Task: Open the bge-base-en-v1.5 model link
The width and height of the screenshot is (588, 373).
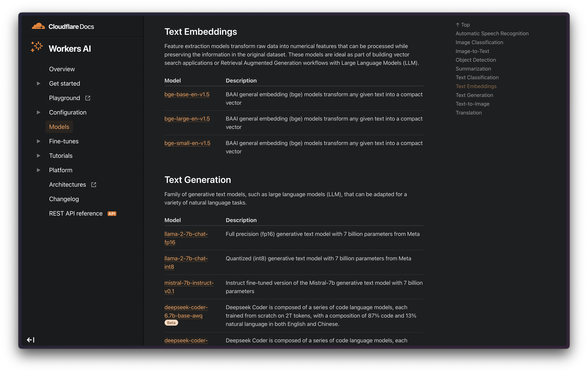Action: point(187,94)
